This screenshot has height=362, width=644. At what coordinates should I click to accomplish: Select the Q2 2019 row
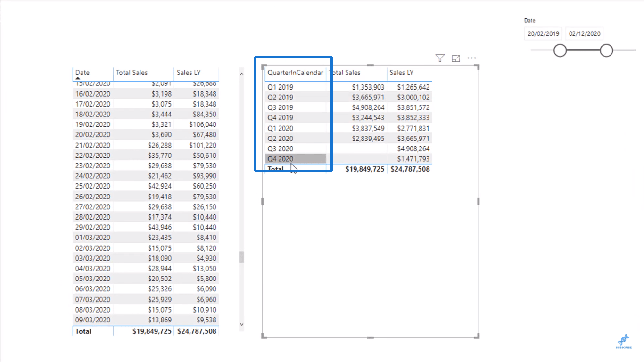coord(348,97)
